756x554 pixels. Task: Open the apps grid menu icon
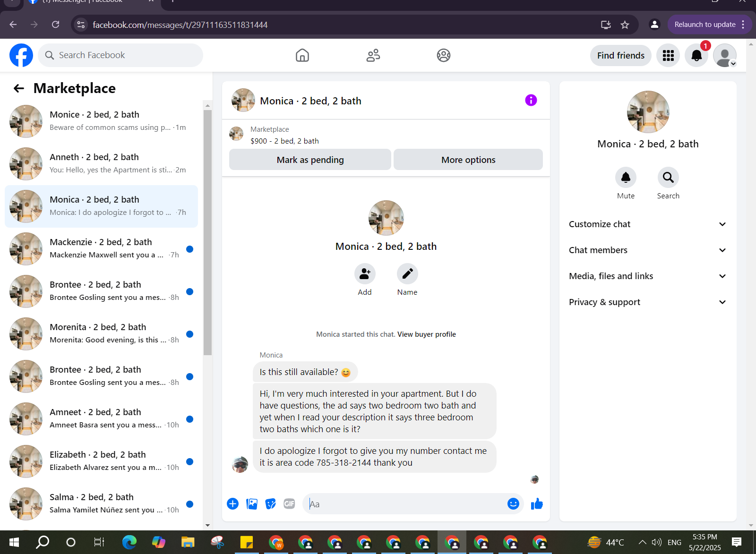click(668, 55)
